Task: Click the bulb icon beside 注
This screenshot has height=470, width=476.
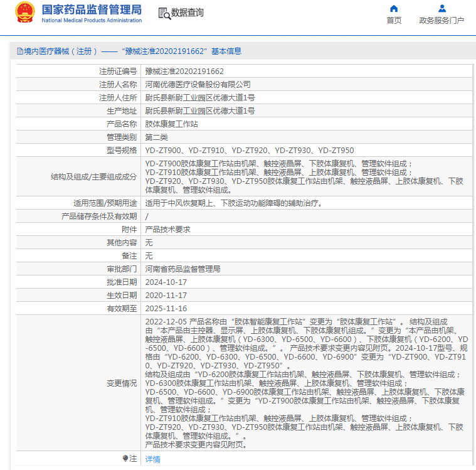Action: click(x=125, y=458)
